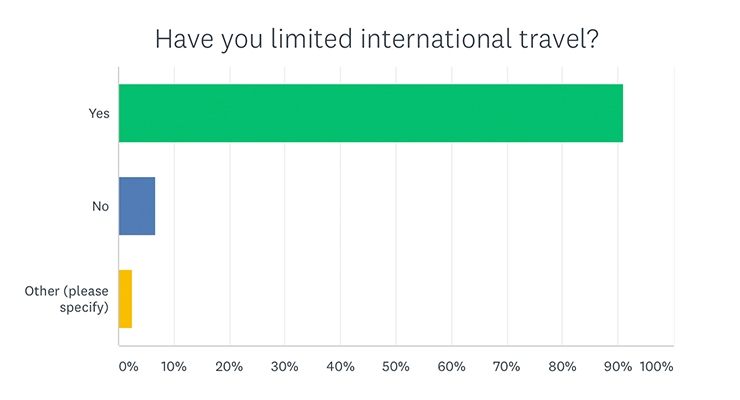Click the 70% axis label
Image resolution: width=740 pixels, height=400 pixels.
(506, 367)
